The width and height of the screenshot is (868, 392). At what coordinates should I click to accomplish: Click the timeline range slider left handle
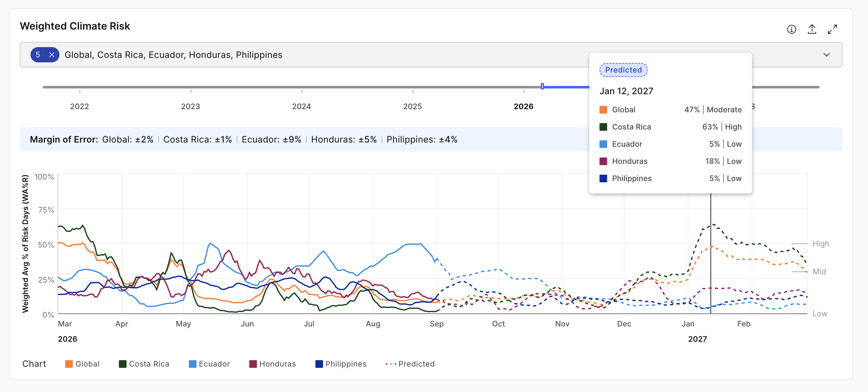pos(542,86)
